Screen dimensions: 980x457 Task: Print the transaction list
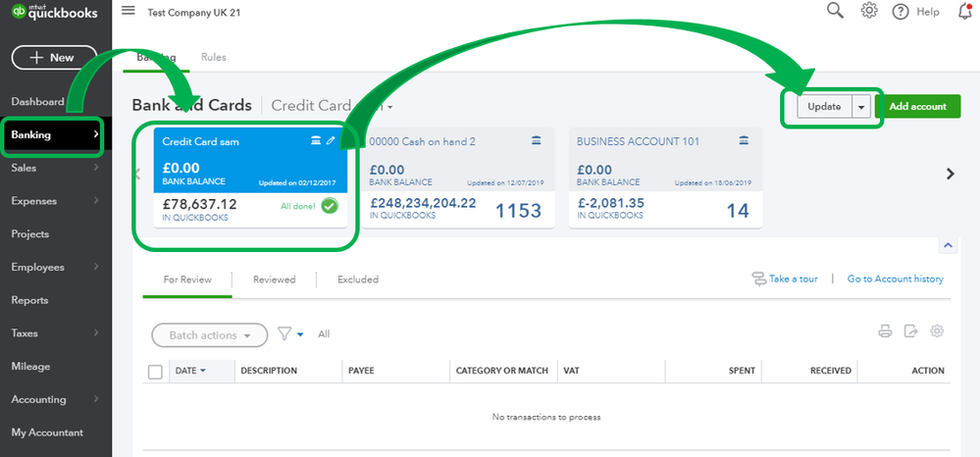click(x=885, y=331)
